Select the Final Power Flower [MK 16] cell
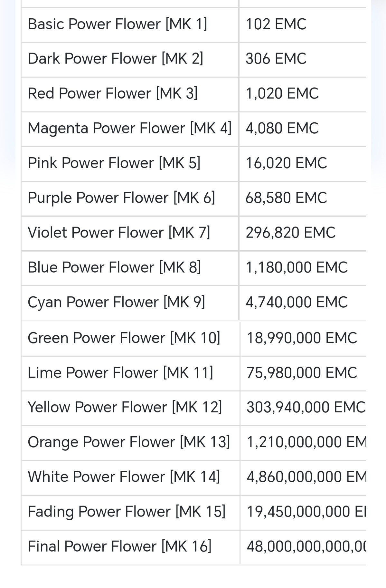386x588 pixels. pos(131,547)
